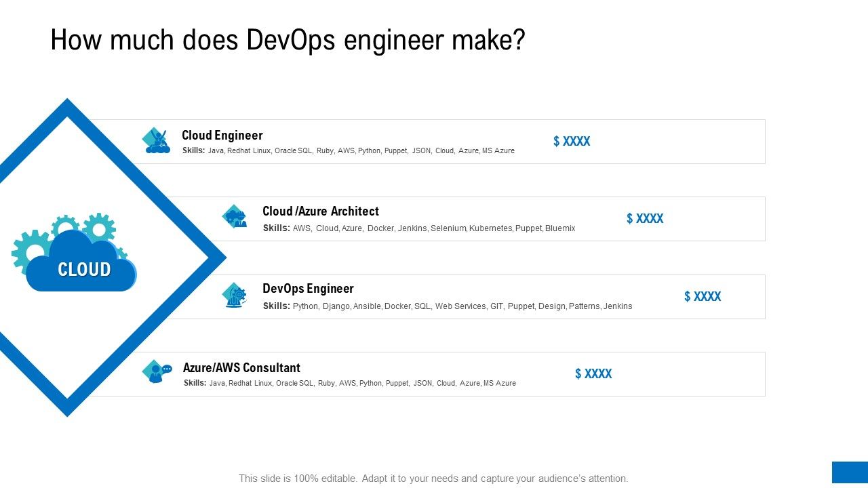The image size is (868, 488).
Task: Click the Azure/AWS Consultant skills line
Action: [x=350, y=383]
